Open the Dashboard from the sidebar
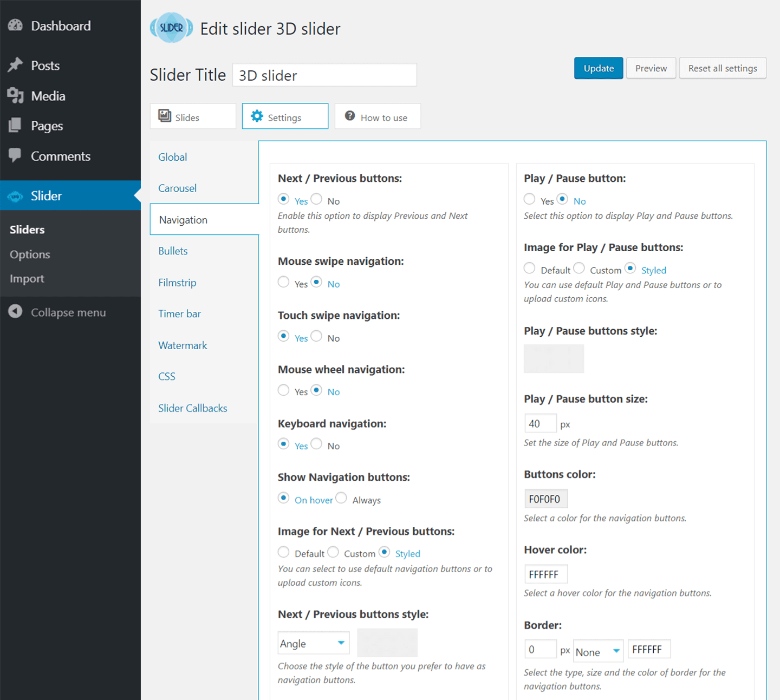Screen dimensions: 780x700 [15, 25]
